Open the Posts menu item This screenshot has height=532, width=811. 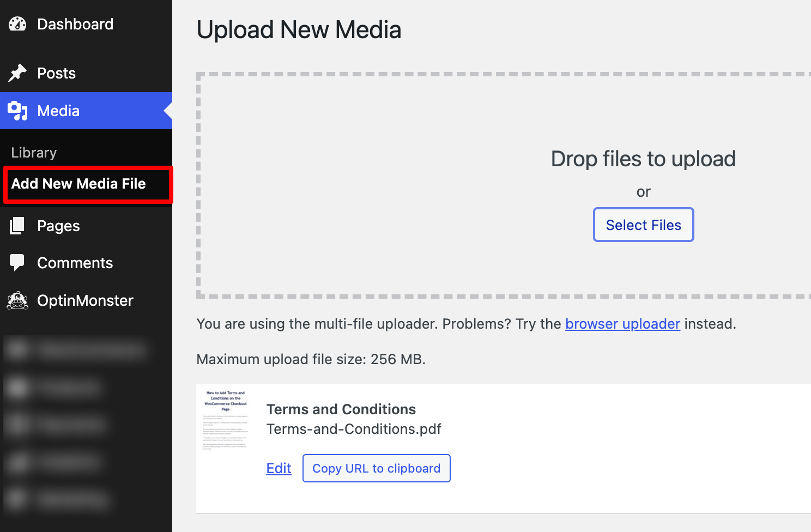click(57, 73)
